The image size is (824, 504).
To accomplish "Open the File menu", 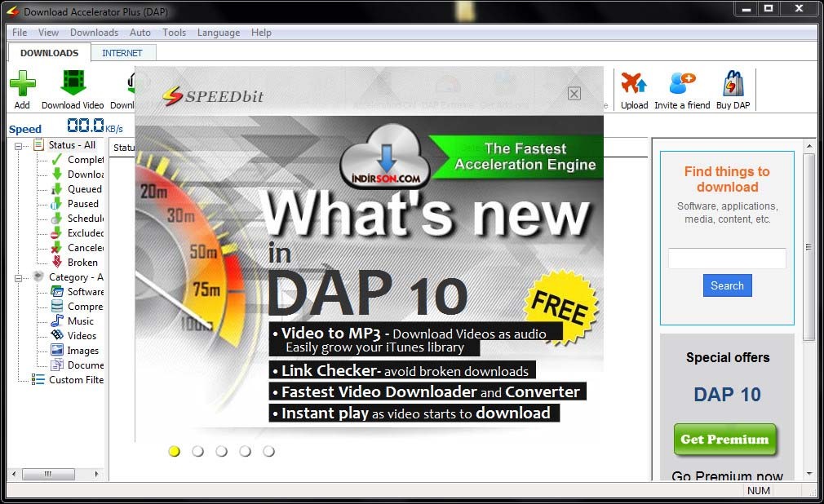I will pyautogui.click(x=20, y=33).
